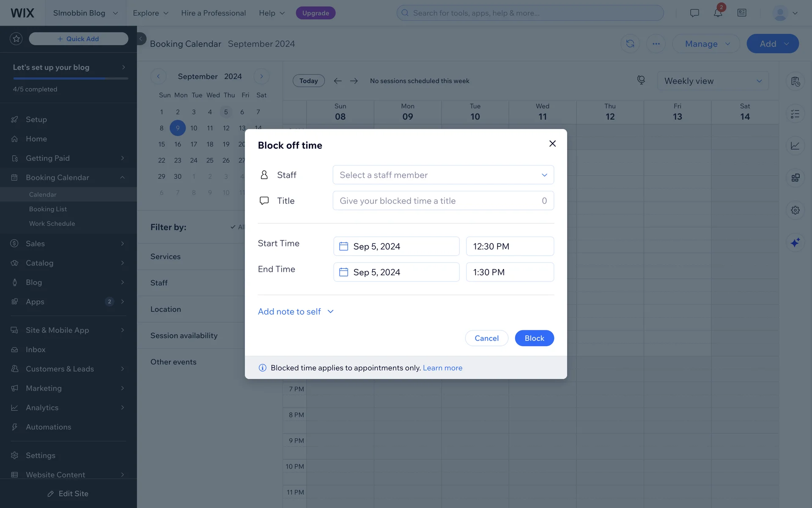This screenshot has height=508, width=812.
Task: Expand the Weekly view dropdown
Action: coord(713,81)
